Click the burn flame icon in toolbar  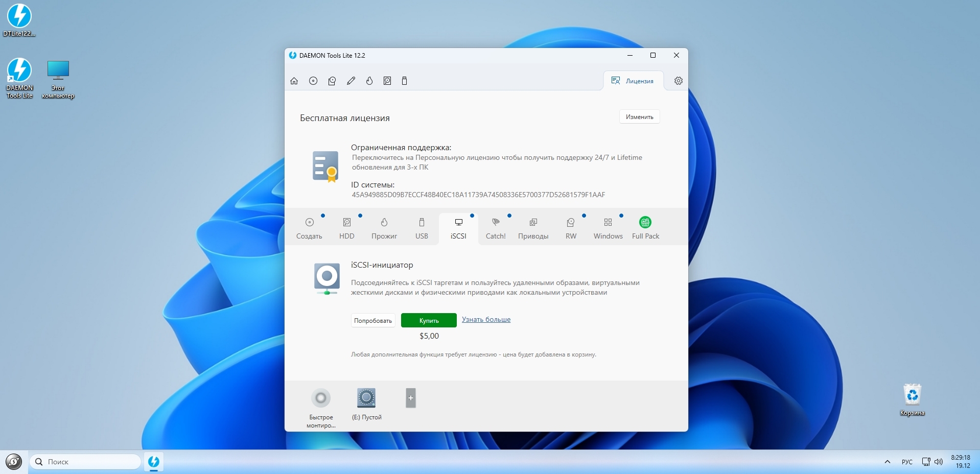pyautogui.click(x=369, y=81)
